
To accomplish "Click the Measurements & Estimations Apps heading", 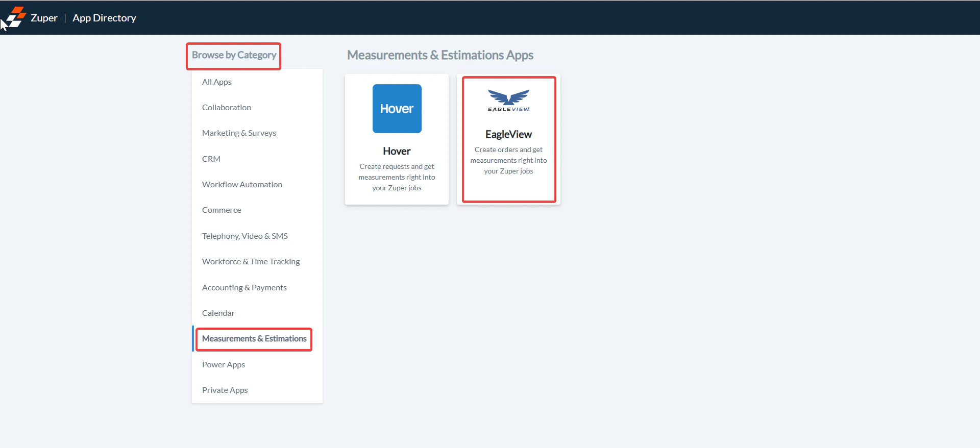I will click(440, 55).
